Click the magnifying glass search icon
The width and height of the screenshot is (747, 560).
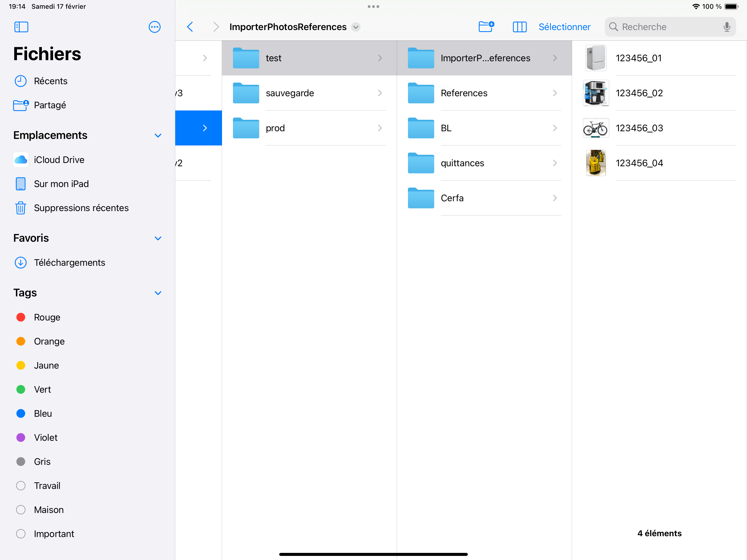(613, 27)
